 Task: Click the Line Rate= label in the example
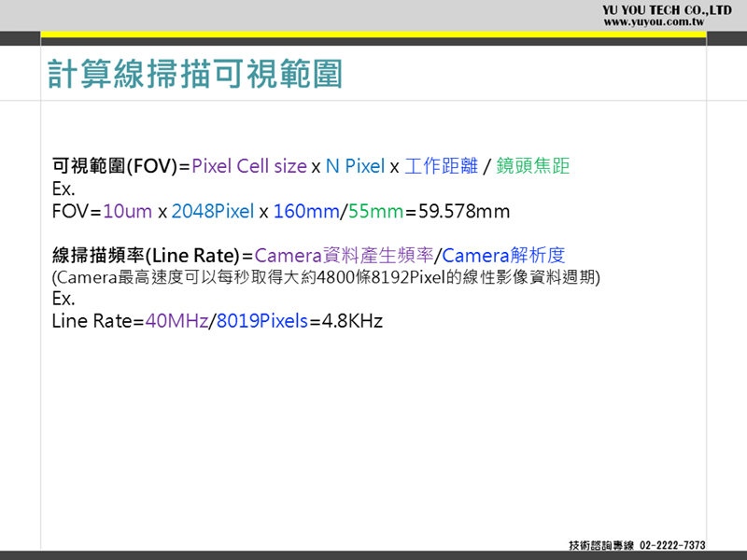click(x=98, y=321)
